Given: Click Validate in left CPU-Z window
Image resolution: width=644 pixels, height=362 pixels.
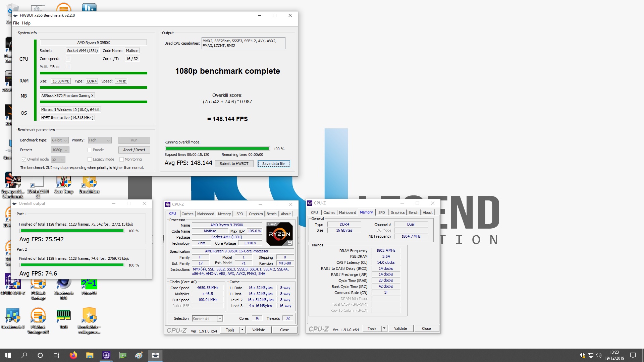Looking at the screenshot, I should click(259, 330).
